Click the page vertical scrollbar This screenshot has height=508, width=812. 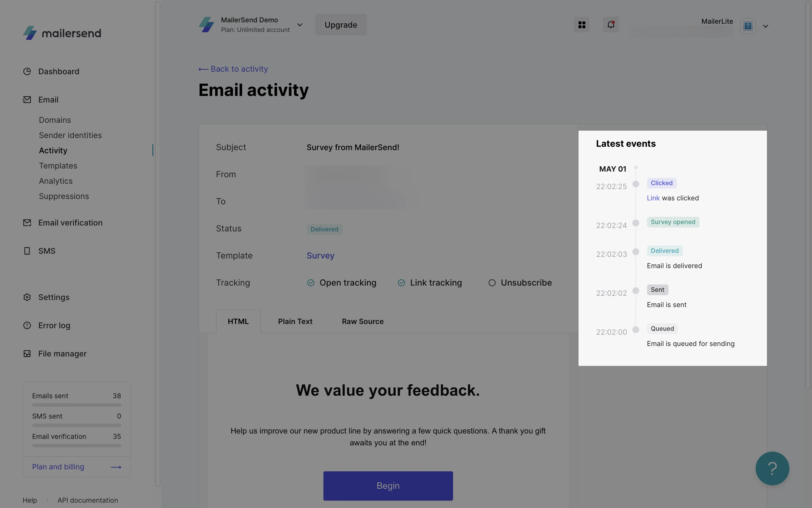pyautogui.click(x=808, y=195)
